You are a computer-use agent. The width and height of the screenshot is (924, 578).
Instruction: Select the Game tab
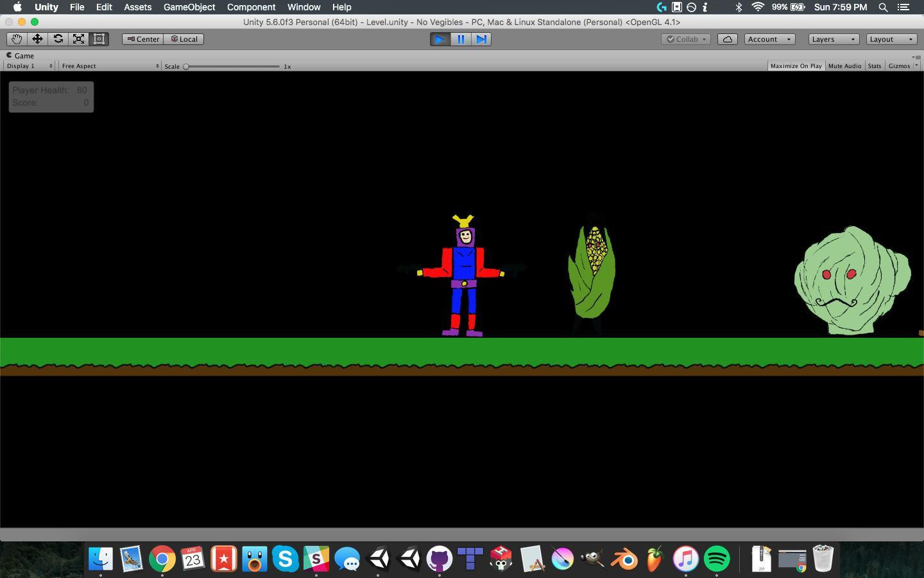20,56
